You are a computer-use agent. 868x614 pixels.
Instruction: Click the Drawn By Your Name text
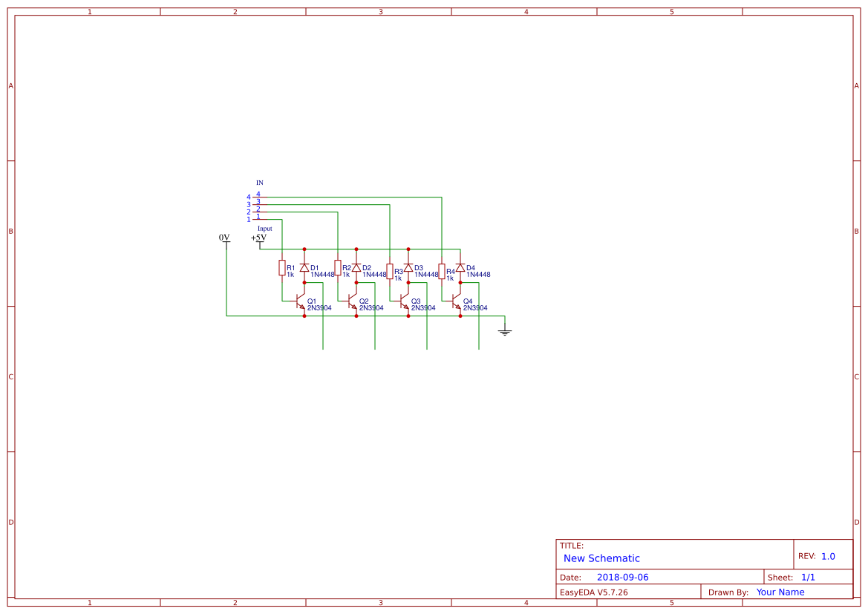tap(780, 592)
